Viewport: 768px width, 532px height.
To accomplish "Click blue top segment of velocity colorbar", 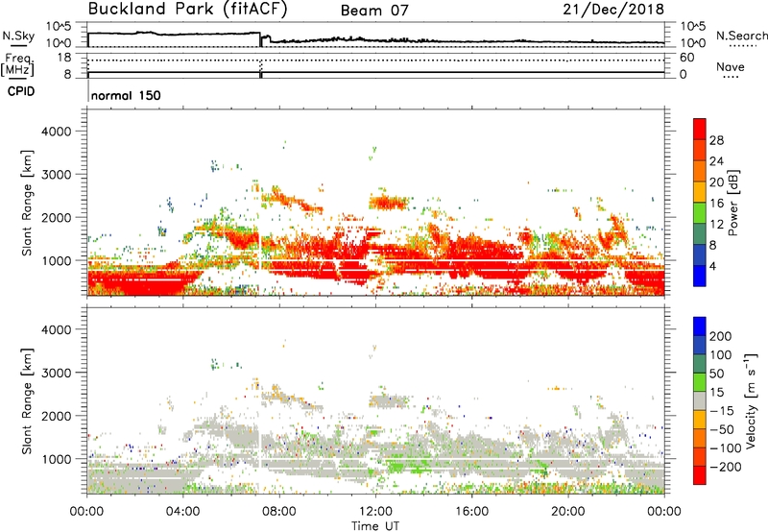I will (x=700, y=326).
